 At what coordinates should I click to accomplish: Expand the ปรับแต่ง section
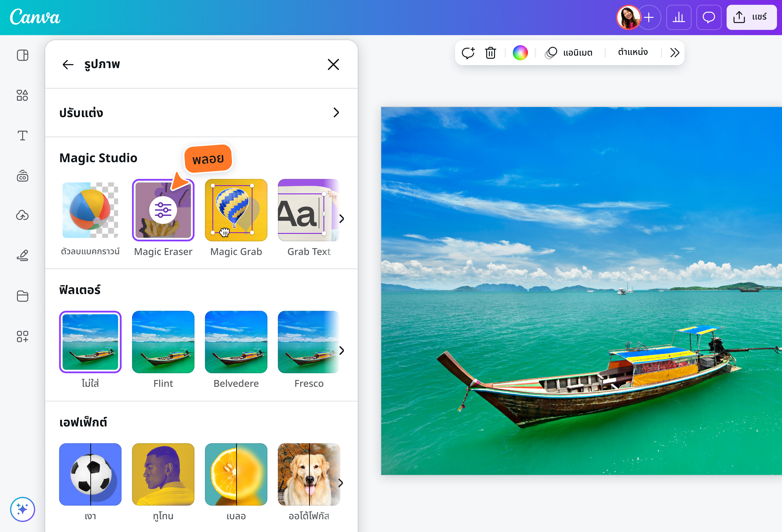tap(201, 113)
